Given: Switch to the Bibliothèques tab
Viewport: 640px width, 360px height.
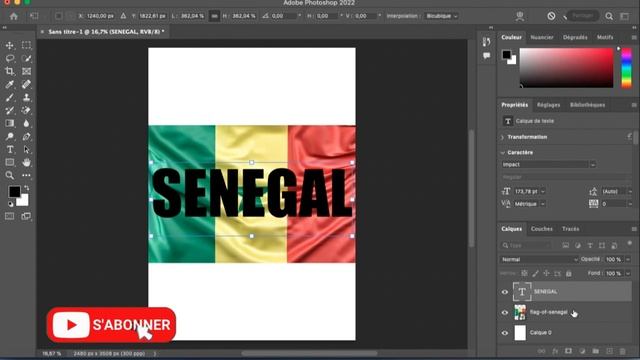Looking at the screenshot, I should (x=587, y=105).
